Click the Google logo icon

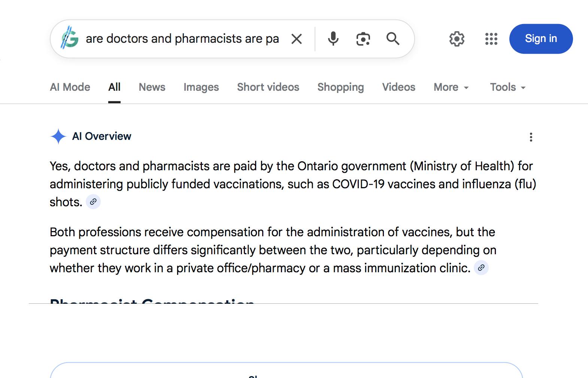70,38
